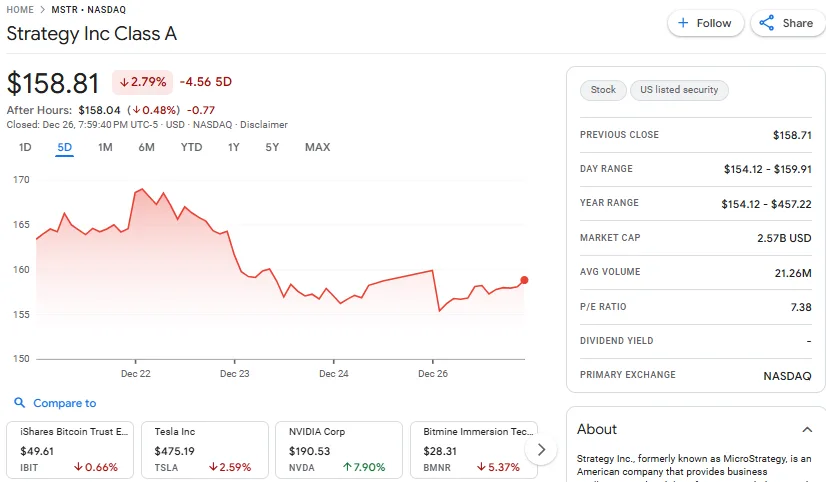Click the 170 y-axis label
The height and width of the screenshot is (482, 826).
(x=21, y=180)
